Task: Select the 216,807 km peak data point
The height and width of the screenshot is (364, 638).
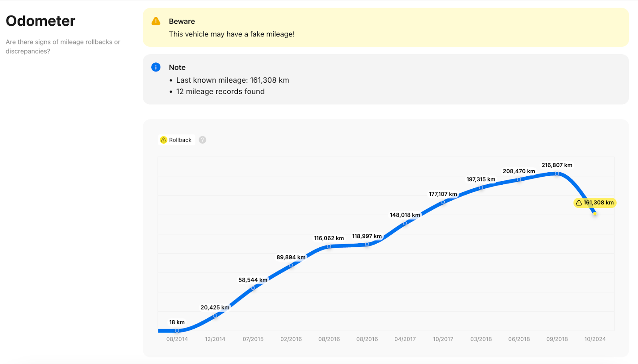Action: click(x=557, y=173)
